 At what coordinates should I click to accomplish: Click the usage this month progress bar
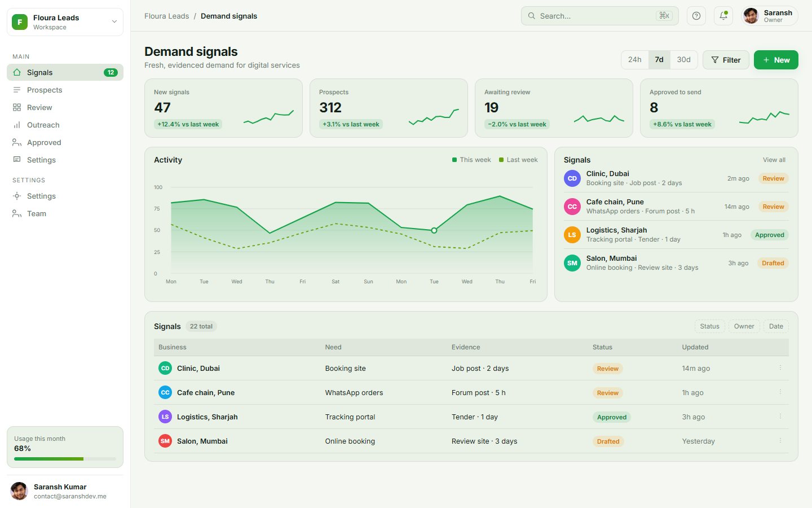click(65, 459)
